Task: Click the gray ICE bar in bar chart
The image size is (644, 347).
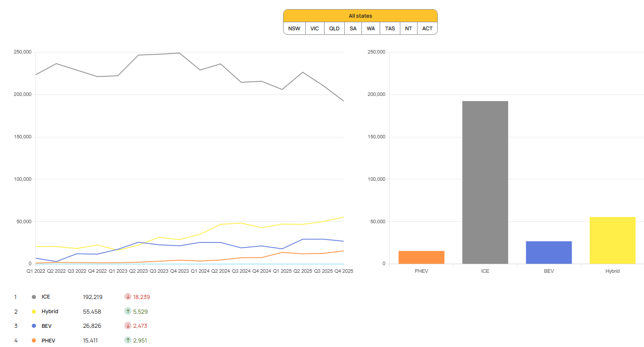Action: 485,182
